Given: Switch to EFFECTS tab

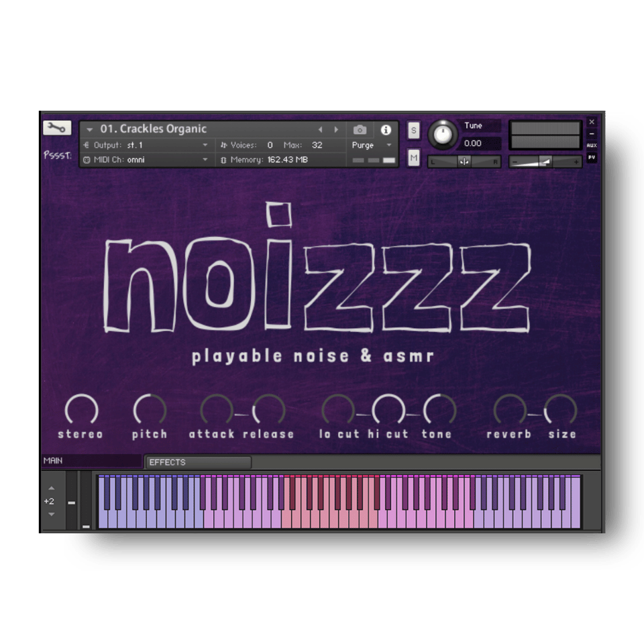Looking at the screenshot, I should point(199,462).
